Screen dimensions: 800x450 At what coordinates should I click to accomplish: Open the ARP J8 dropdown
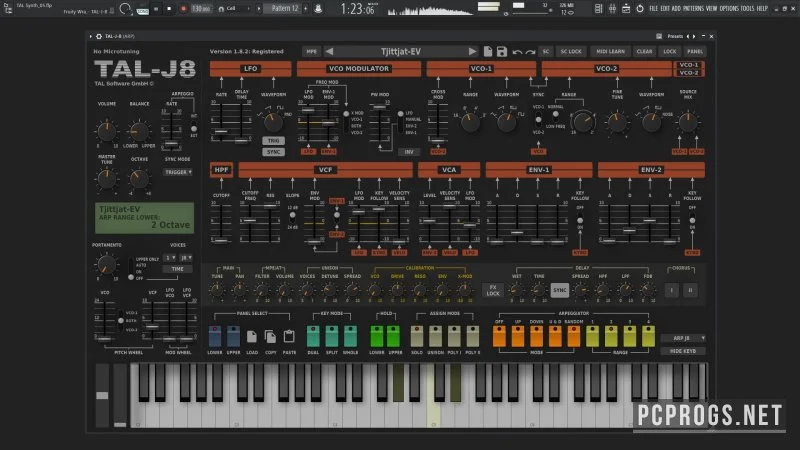click(683, 338)
